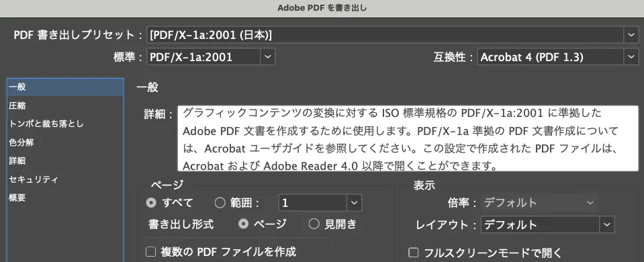Select the 詳細 category in sidebar
This screenshot has width=644, height=262.
click(x=65, y=161)
